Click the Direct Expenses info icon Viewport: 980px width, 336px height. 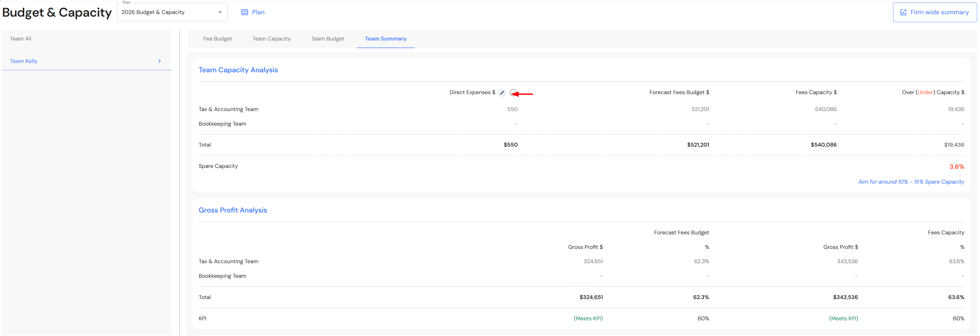(513, 92)
